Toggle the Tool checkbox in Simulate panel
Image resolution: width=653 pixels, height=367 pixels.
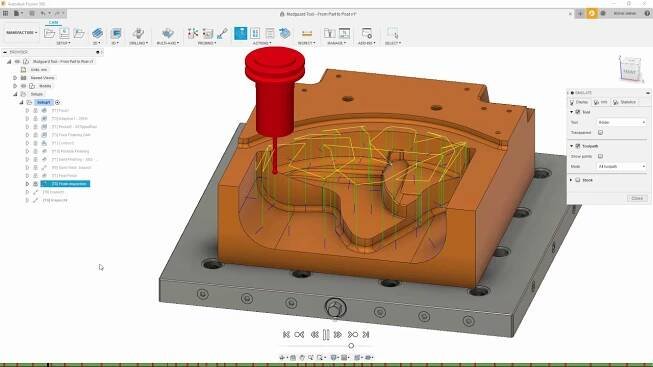pos(578,112)
